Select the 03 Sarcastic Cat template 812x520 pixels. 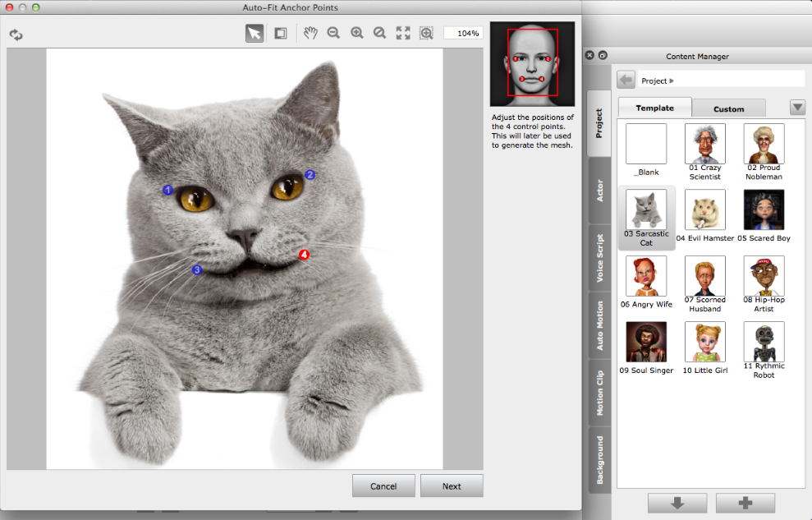point(646,218)
